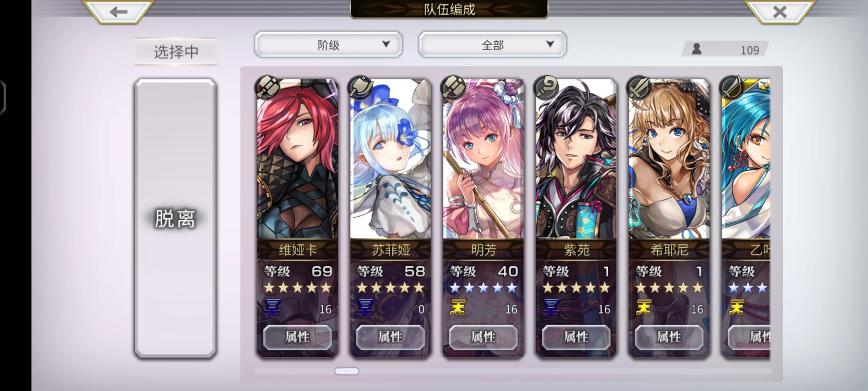Image resolution: width=868 pixels, height=391 pixels.
Task: Open the 全部 filter dropdown
Action: tap(492, 45)
